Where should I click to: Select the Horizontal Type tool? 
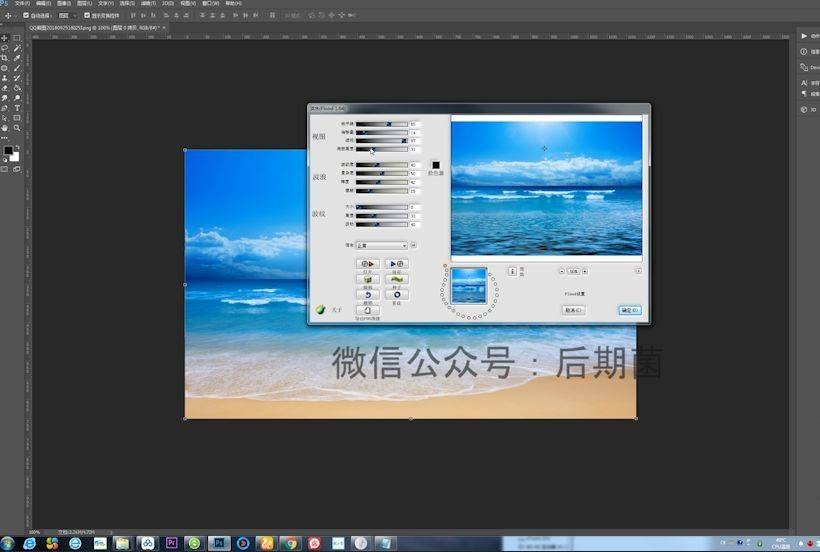click(x=17, y=108)
